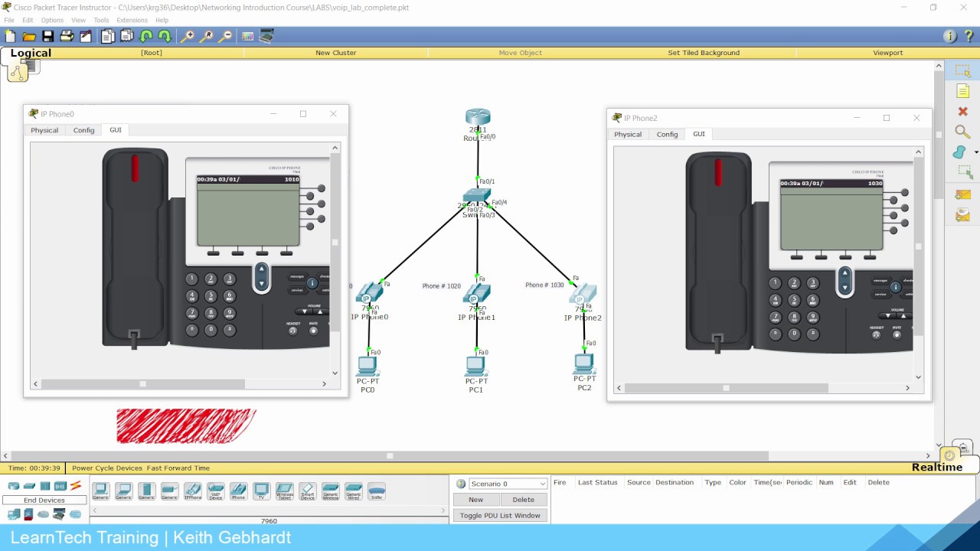
Task: Click IP Phone0 horizontal scrollbar right arrow
Action: [x=324, y=383]
